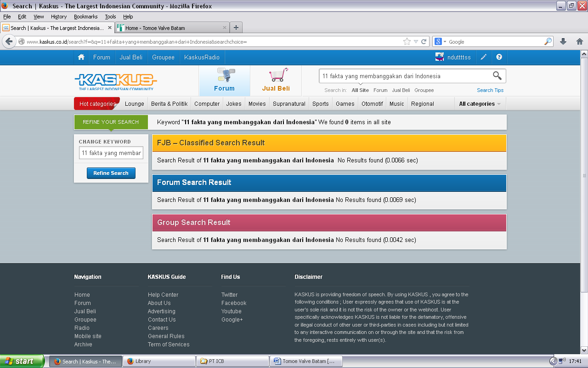Open the Help menu
The image size is (588, 368).
pos(128,17)
